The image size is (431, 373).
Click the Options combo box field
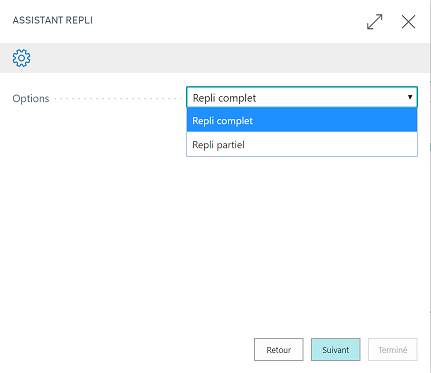coord(302,97)
